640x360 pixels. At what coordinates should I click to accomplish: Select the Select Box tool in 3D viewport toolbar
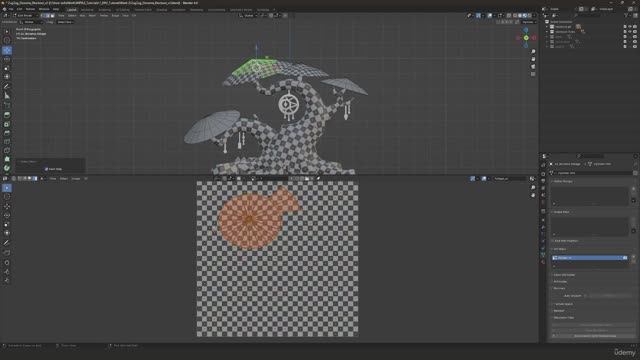(7, 31)
